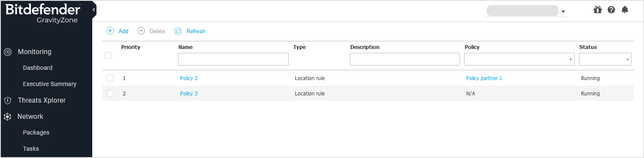644x158 pixels.
Task: Open the notifications bell icon
Action: click(x=624, y=10)
